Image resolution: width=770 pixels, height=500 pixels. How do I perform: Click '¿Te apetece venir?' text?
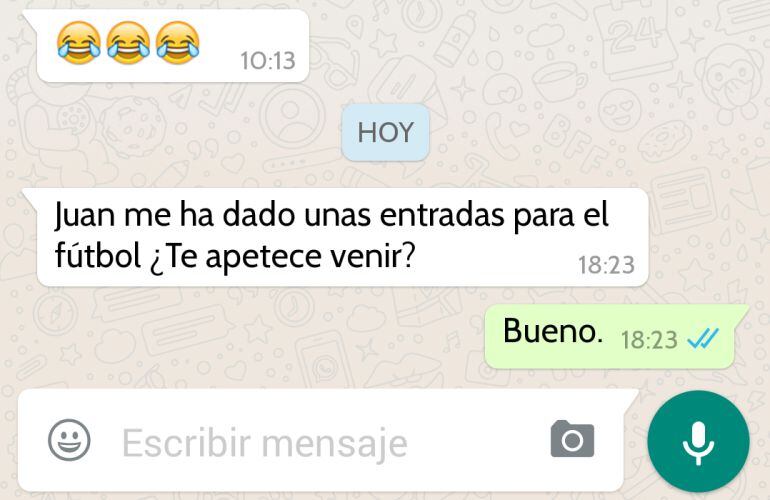pyautogui.click(x=283, y=257)
